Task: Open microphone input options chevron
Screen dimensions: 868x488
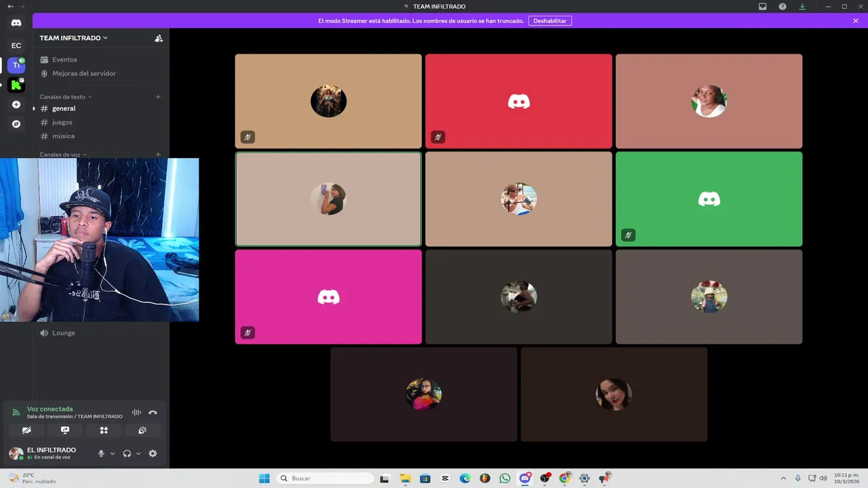Action: pos(113,453)
